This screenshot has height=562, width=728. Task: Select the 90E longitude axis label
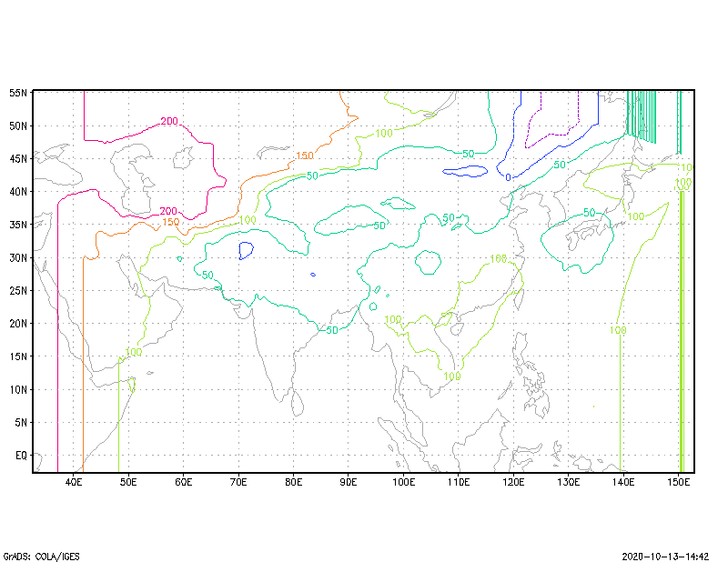point(349,482)
